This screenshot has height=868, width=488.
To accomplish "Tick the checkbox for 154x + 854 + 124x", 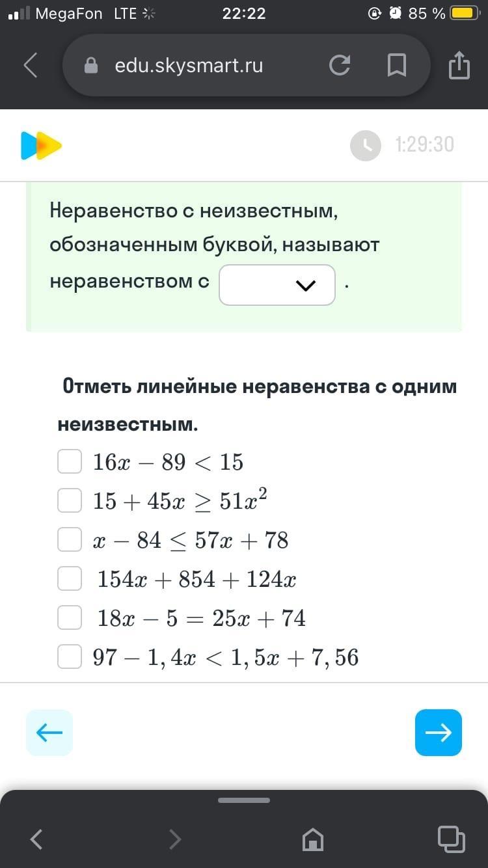I will (70, 578).
